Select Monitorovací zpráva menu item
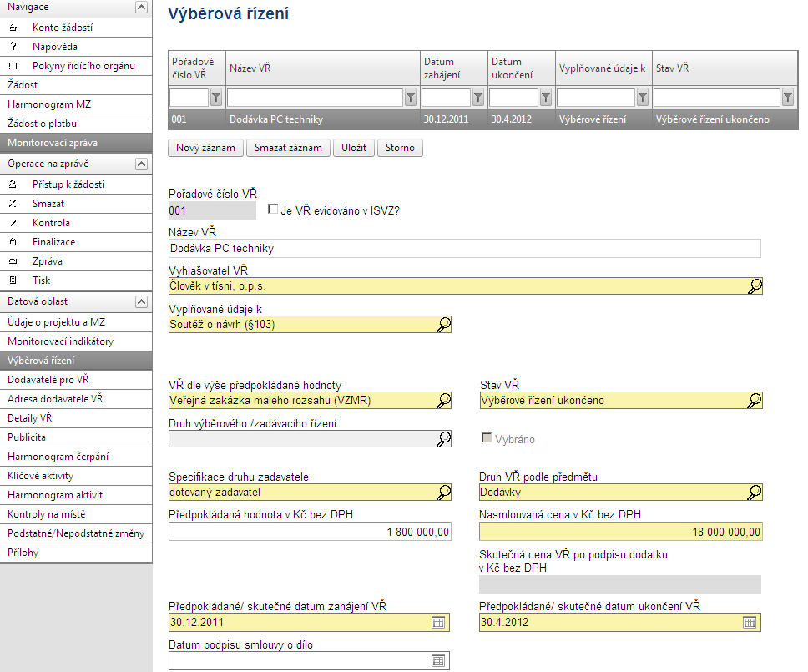 [76, 143]
